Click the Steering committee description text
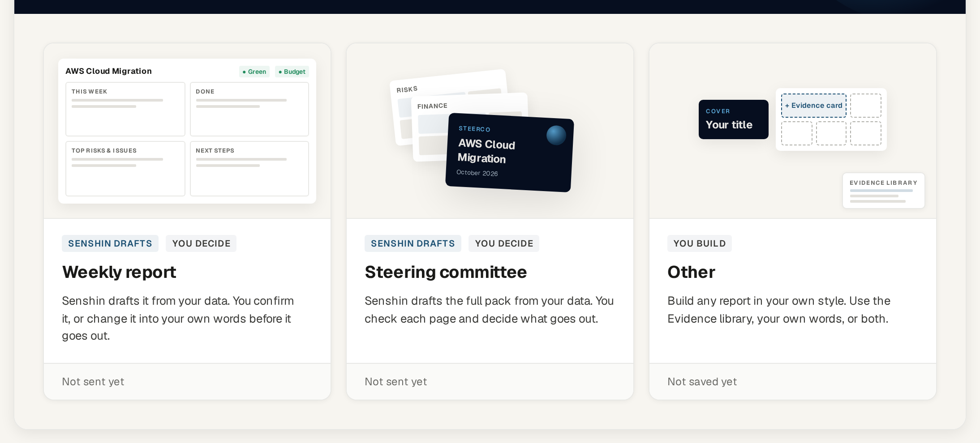This screenshot has width=980, height=443. [489, 310]
